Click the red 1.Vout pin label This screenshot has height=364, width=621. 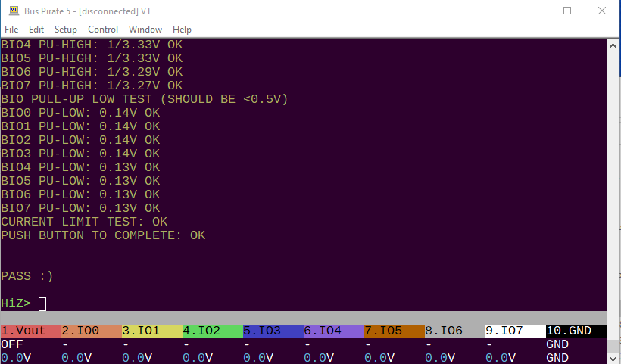point(31,331)
